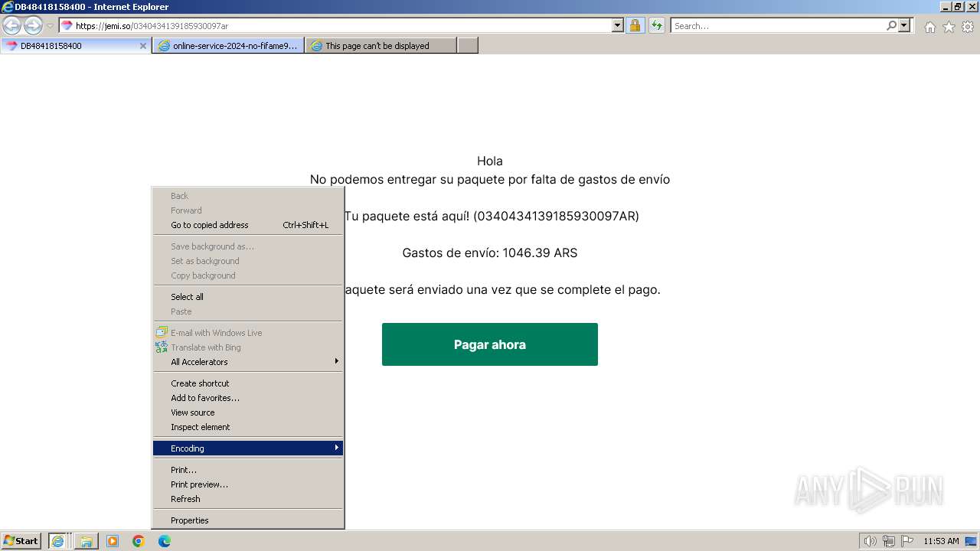Choose 'Inspect element' in context menu
Image resolution: width=980 pixels, height=551 pixels.
(248, 427)
